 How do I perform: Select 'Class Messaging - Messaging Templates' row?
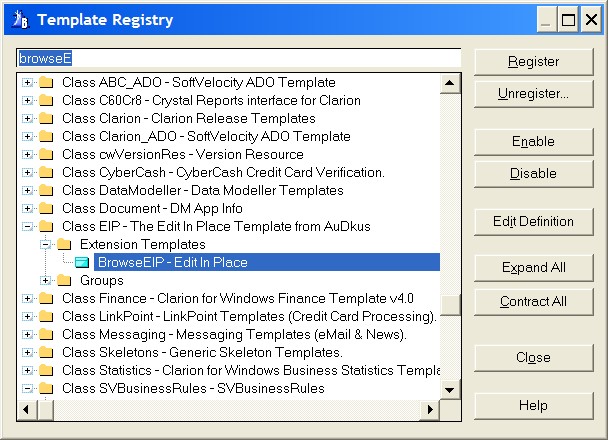234,334
